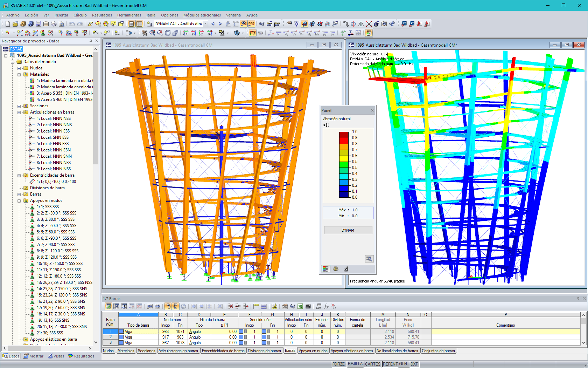Close the Panel with color scale
Image resolution: width=588 pixels, height=368 pixels.
pos(372,110)
